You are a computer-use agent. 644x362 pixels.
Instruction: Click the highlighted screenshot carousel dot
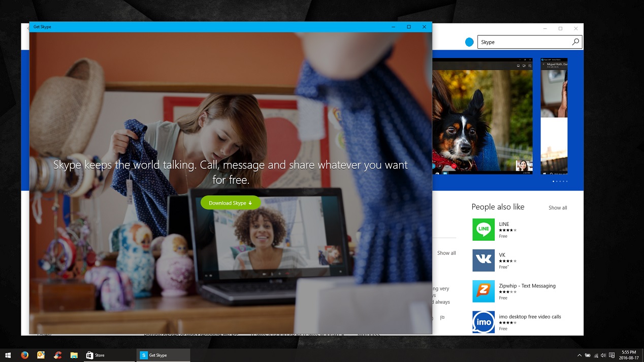coord(553,181)
